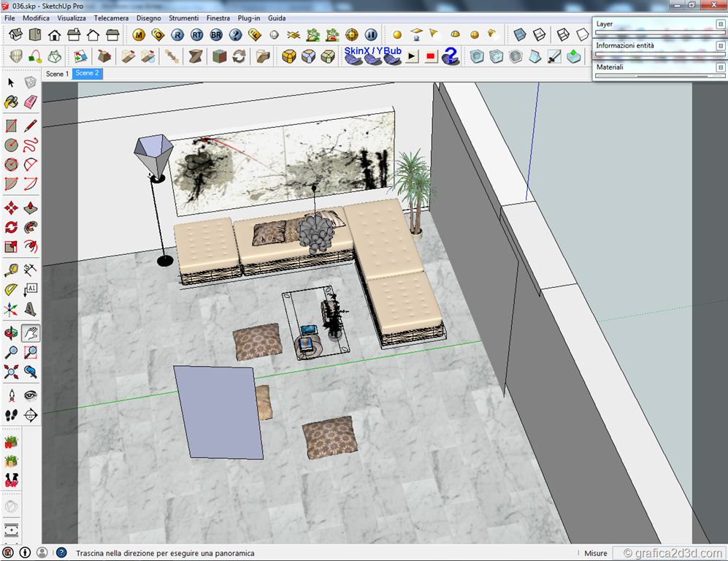The image size is (728, 561).
Task: Click the blue pause sphere icon
Action: [x=370, y=34]
